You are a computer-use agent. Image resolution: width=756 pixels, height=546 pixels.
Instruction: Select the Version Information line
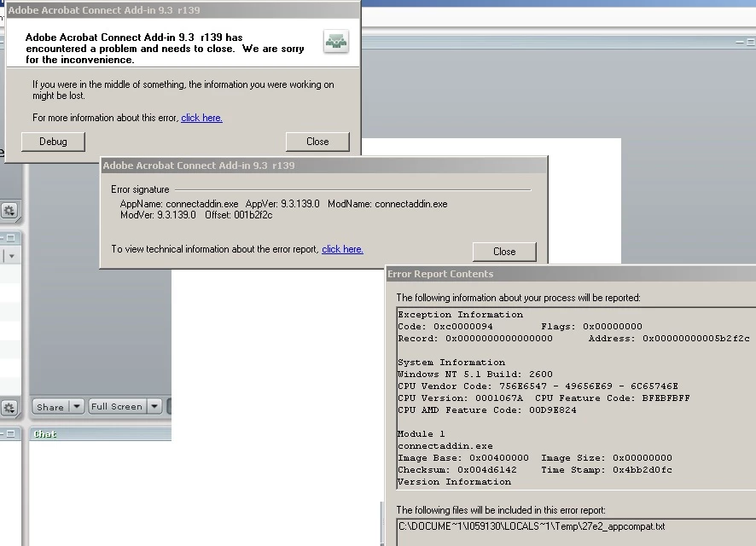coord(455,482)
